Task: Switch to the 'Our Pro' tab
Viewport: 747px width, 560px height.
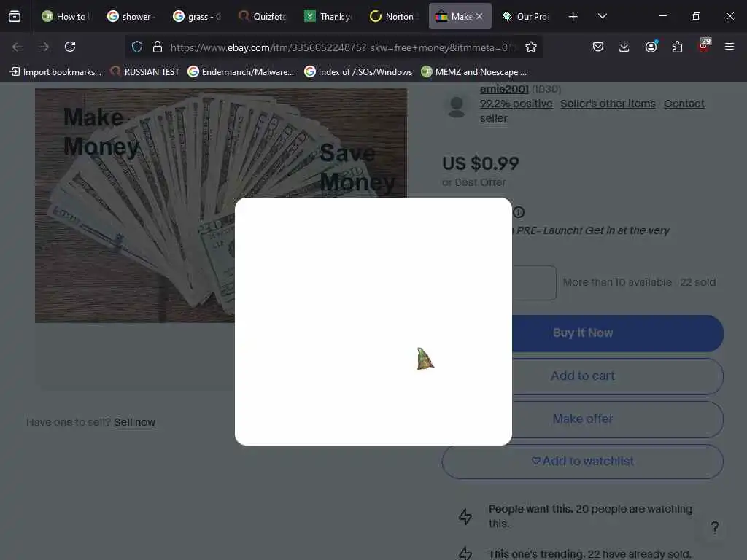Action: click(x=525, y=16)
